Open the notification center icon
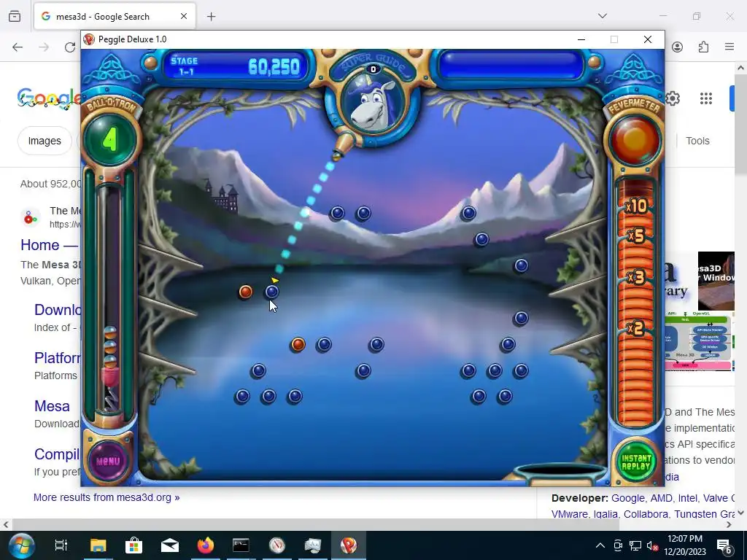This screenshot has height=560, width=747. tap(724, 545)
